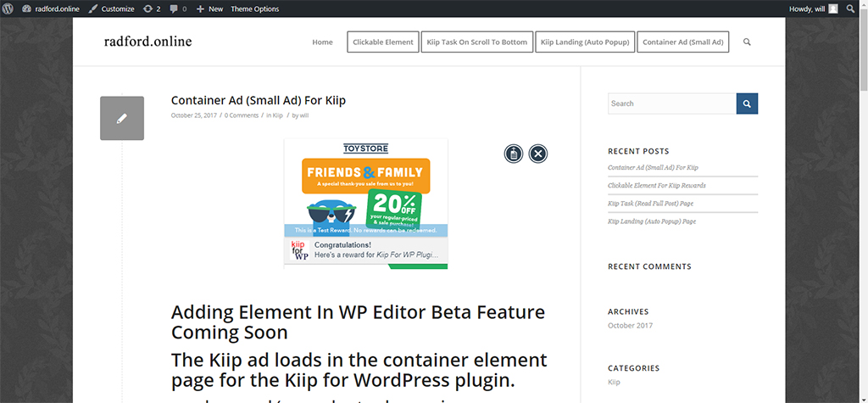Open Kiip Task On Scroll To Bottom
This screenshot has width=868, height=403.
tap(477, 42)
